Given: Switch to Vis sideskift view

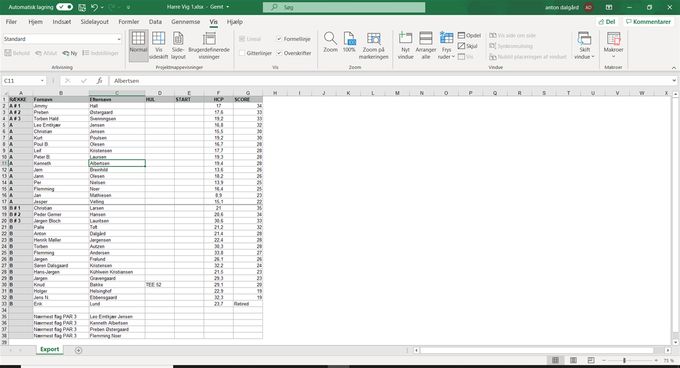Looking at the screenshot, I should pos(158,45).
